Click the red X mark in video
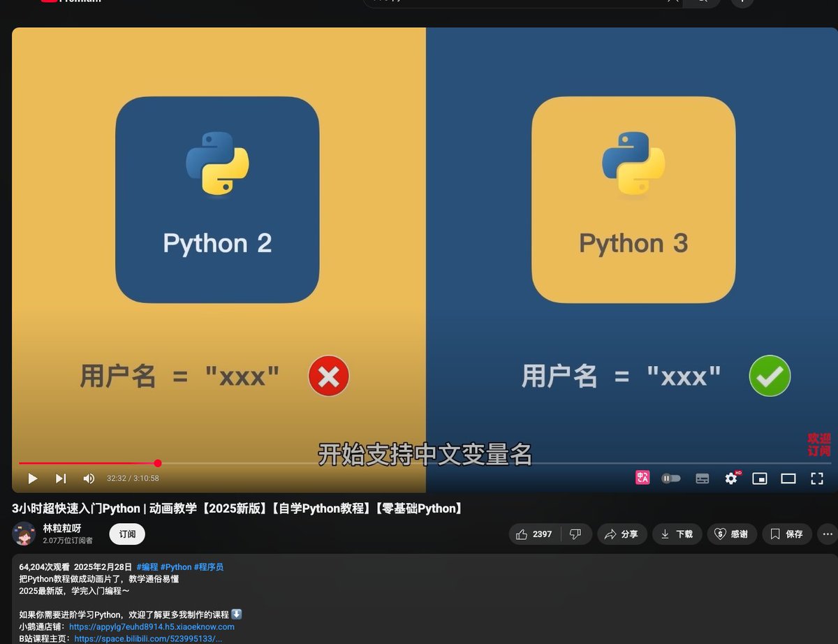The width and height of the screenshot is (838, 644). [329, 376]
